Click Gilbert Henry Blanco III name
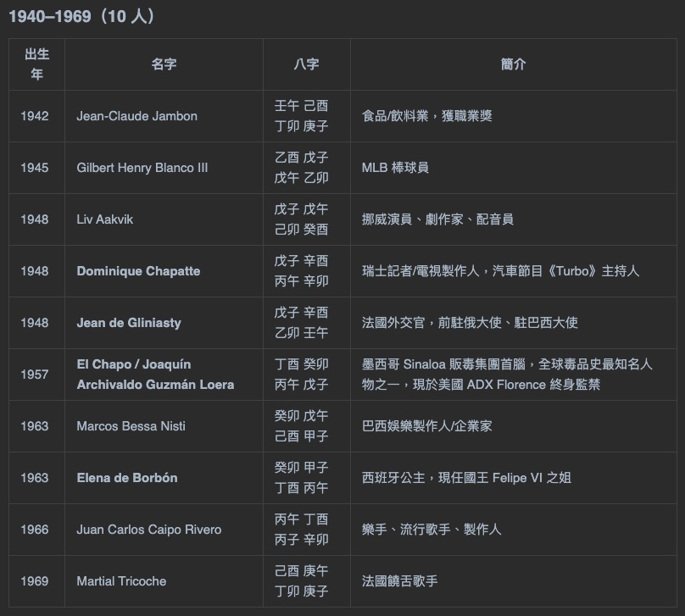 tap(142, 168)
